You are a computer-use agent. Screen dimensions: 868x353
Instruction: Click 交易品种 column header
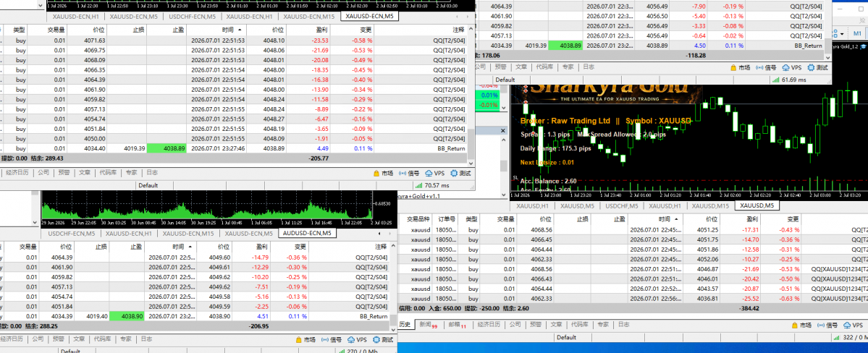[418, 220]
